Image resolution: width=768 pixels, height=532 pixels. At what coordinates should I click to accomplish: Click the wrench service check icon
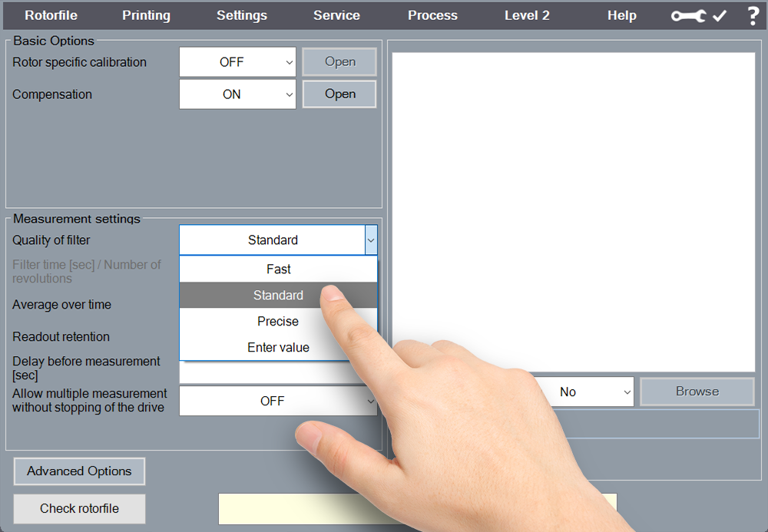coord(698,16)
